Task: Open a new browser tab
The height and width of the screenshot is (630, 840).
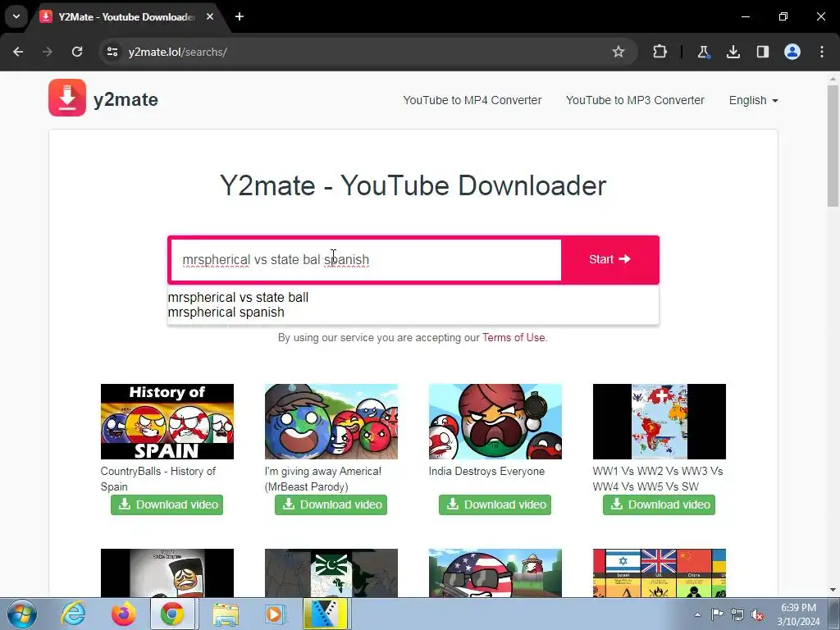Action: coord(240,16)
